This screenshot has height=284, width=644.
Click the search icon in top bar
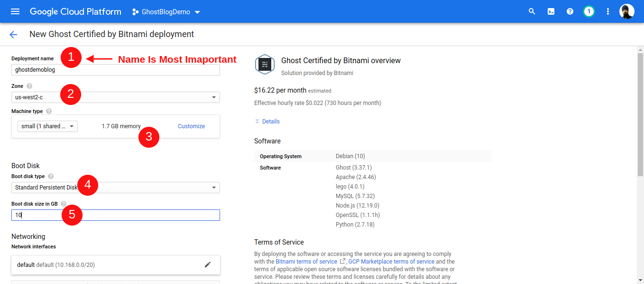[532, 11]
